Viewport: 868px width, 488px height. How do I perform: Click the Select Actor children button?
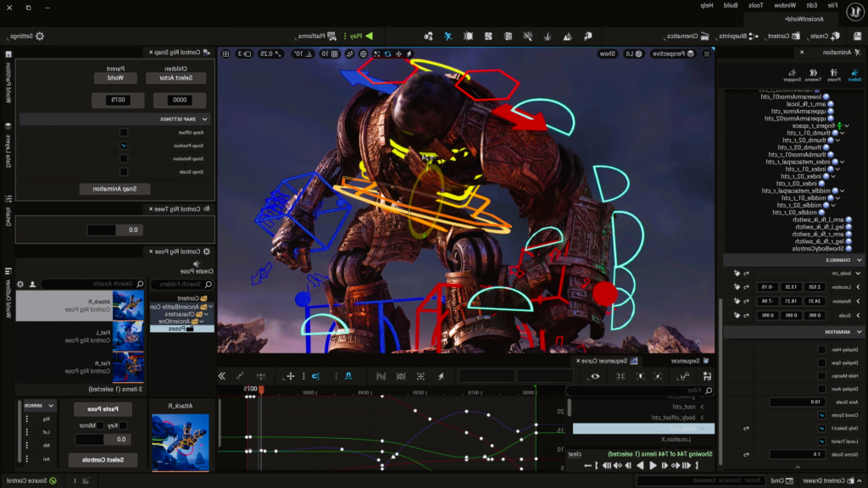coord(176,78)
